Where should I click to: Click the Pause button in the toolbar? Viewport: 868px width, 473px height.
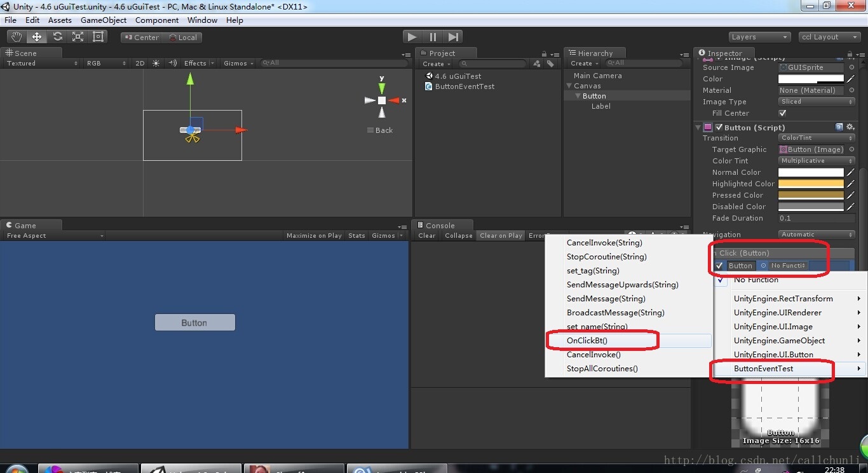click(x=433, y=37)
